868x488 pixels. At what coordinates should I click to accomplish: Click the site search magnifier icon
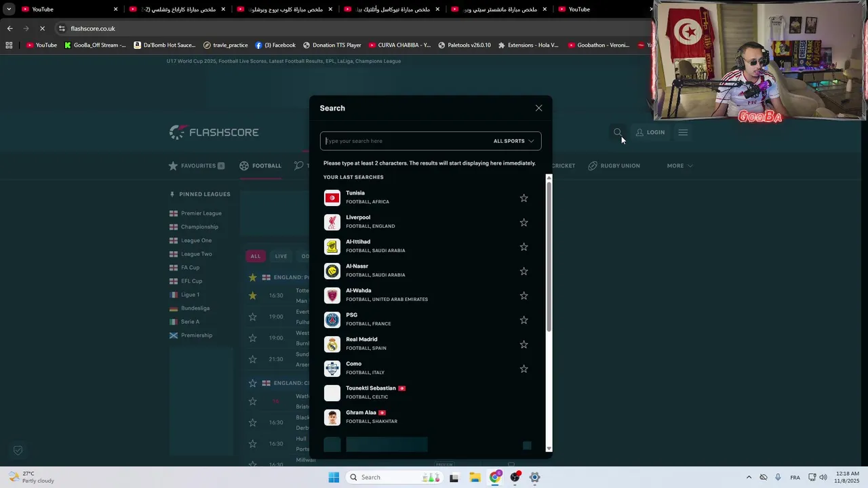(617, 132)
